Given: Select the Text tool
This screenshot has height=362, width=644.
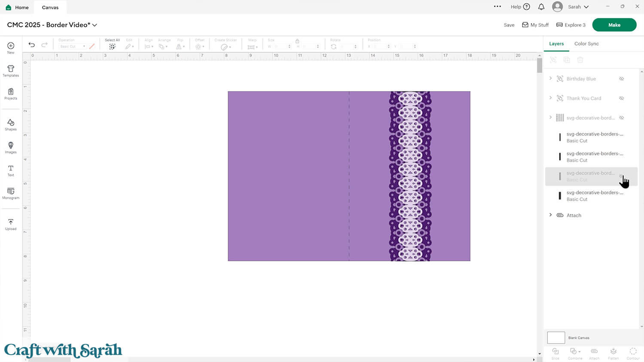Looking at the screenshot, I should [11, 170].
